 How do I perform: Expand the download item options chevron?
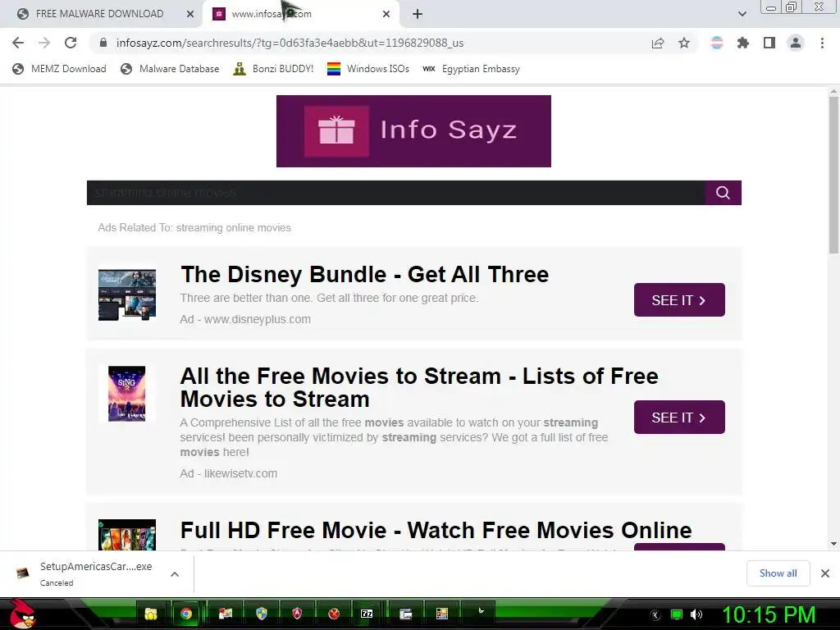[175, 574]
